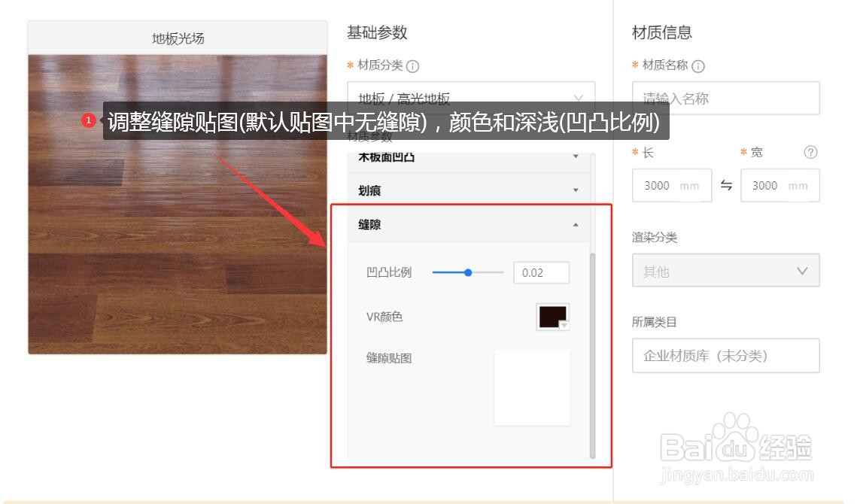
Task: Collapse the 缝隙 section
Action: click(469, 224)
